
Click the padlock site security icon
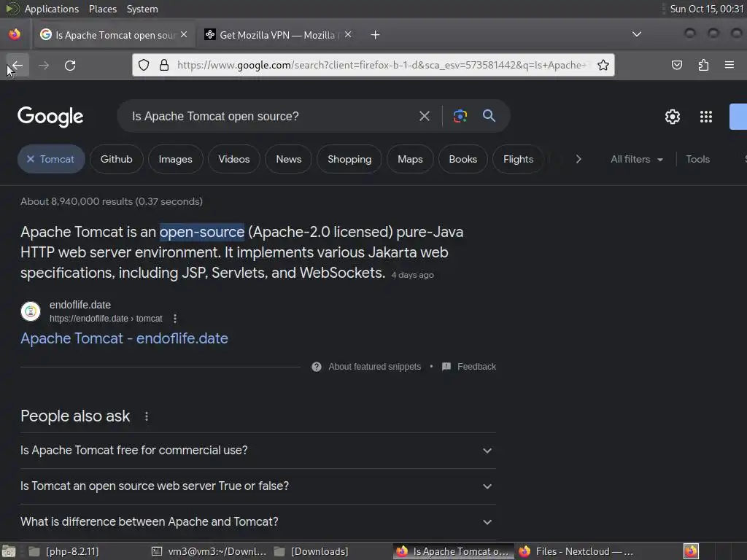[x=164, y=65]
